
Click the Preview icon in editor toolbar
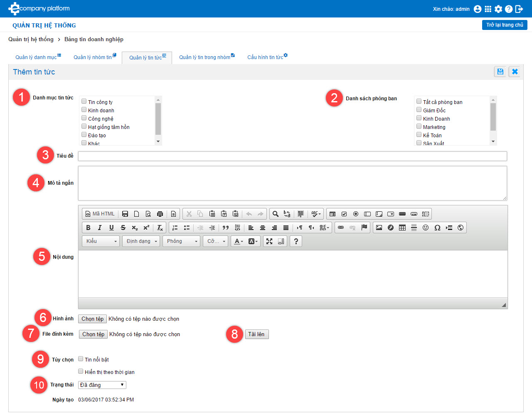point(148,214)
